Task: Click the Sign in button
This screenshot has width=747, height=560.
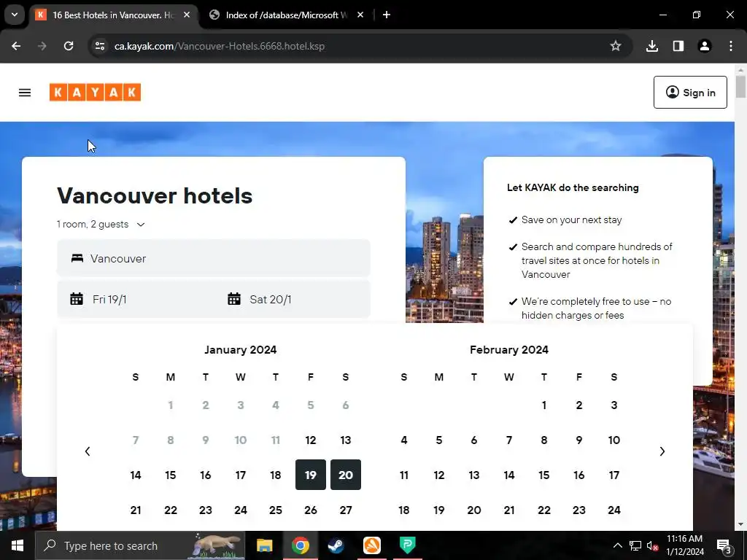Action: click(x=690, y=93)
